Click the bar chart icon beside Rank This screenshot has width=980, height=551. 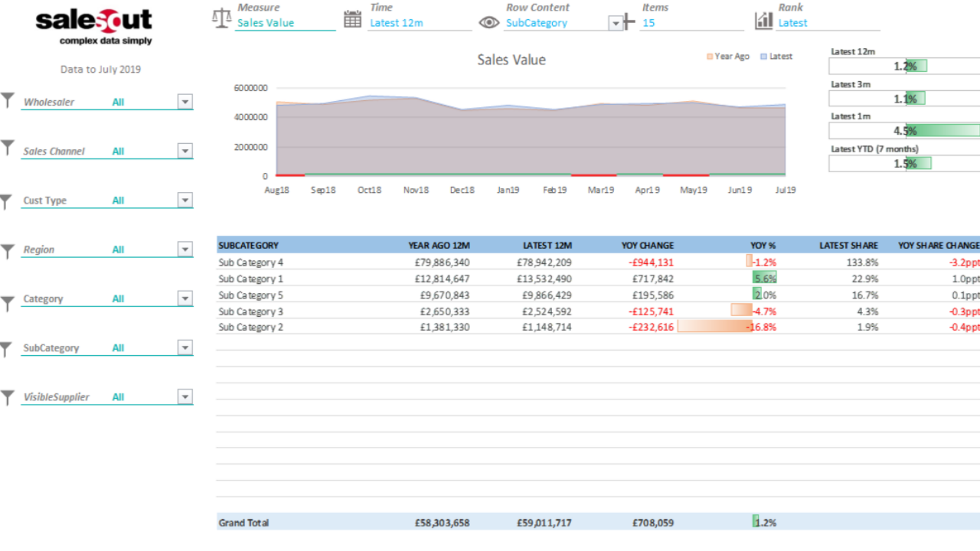point(763,21)
